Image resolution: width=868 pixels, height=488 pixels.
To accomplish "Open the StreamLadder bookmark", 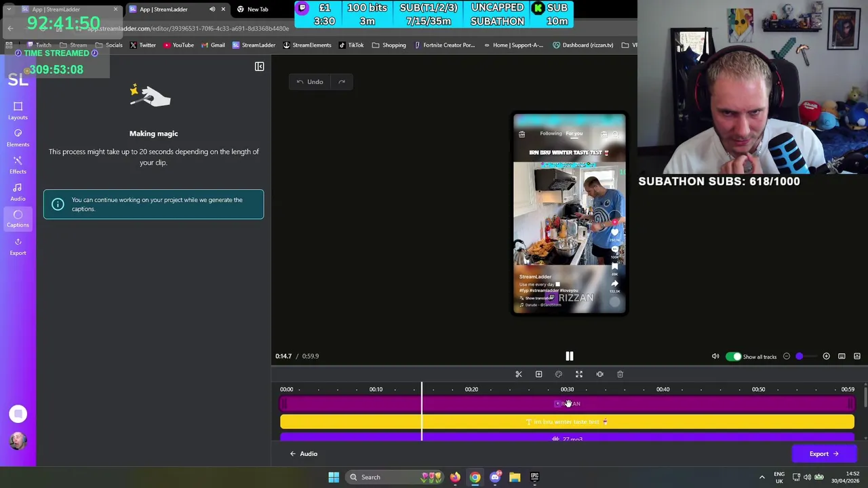I will click(x=254, y=45).
